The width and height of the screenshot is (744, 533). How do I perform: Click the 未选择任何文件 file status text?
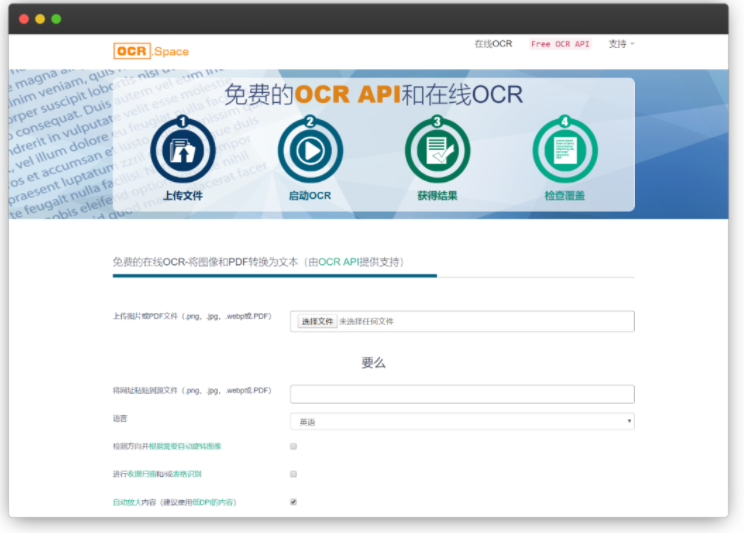point(366,321)
